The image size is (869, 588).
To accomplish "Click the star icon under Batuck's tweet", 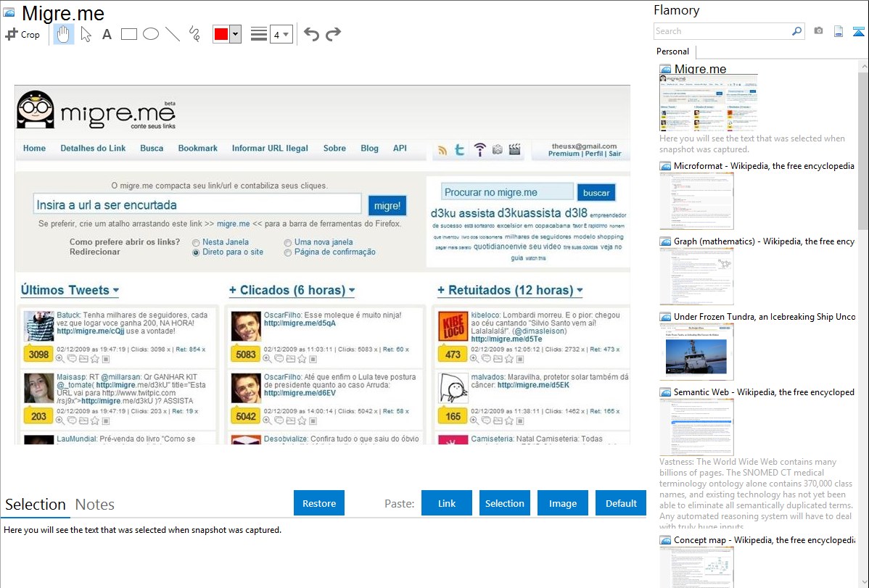I will [95, 359].
